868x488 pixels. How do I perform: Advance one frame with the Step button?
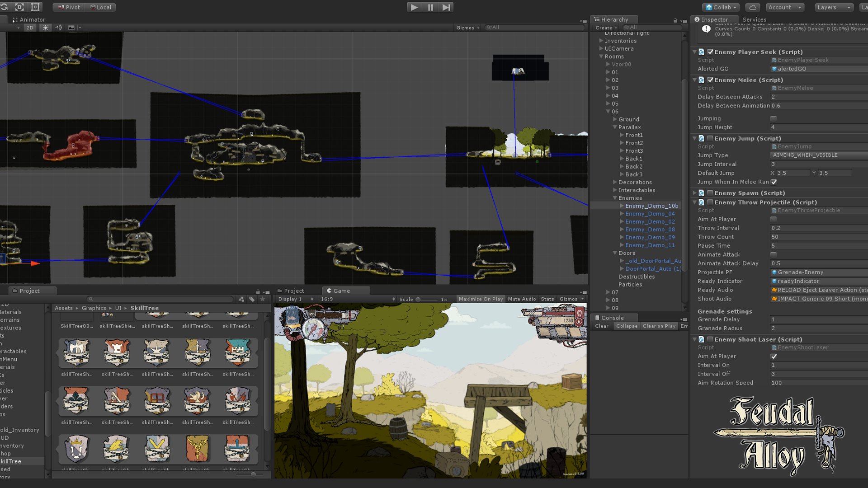point(446,7)
